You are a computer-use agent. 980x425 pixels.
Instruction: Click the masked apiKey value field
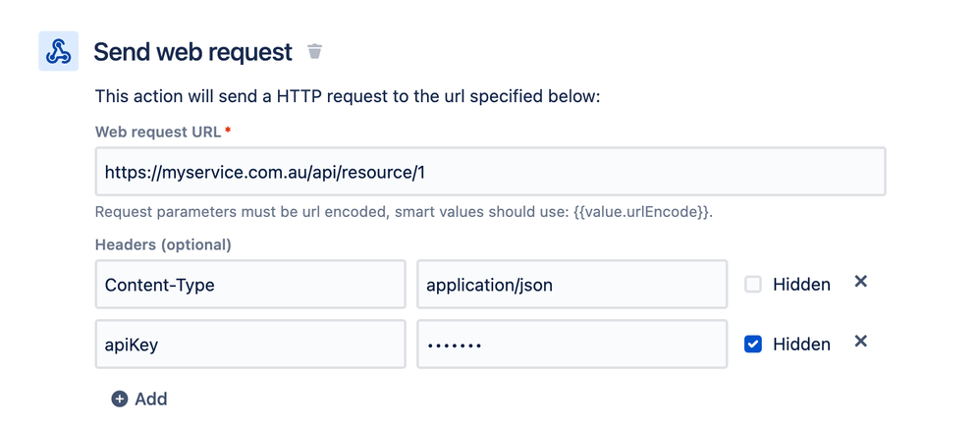[x=572, y=344]
